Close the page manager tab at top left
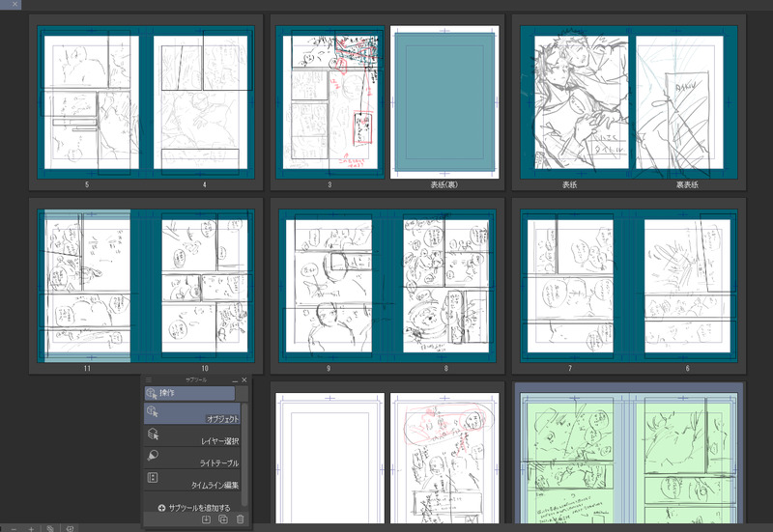 pos(14,4)
